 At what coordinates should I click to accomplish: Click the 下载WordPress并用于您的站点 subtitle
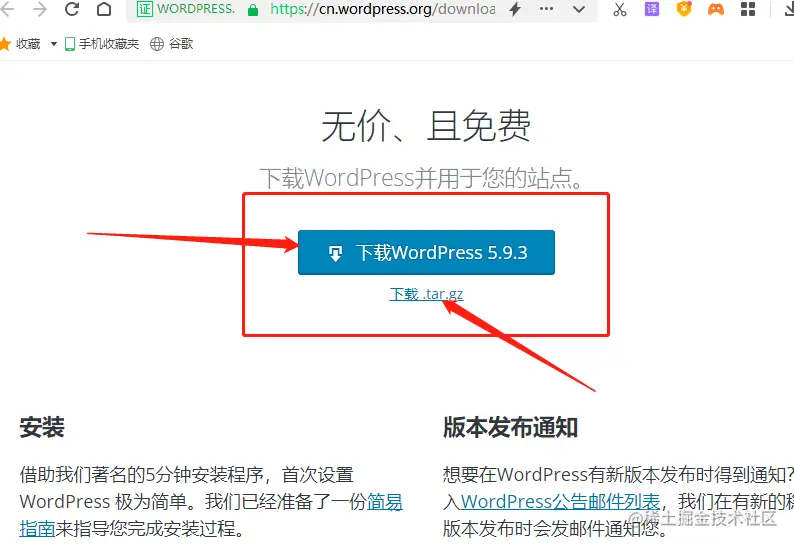click(x=422, y=178)
